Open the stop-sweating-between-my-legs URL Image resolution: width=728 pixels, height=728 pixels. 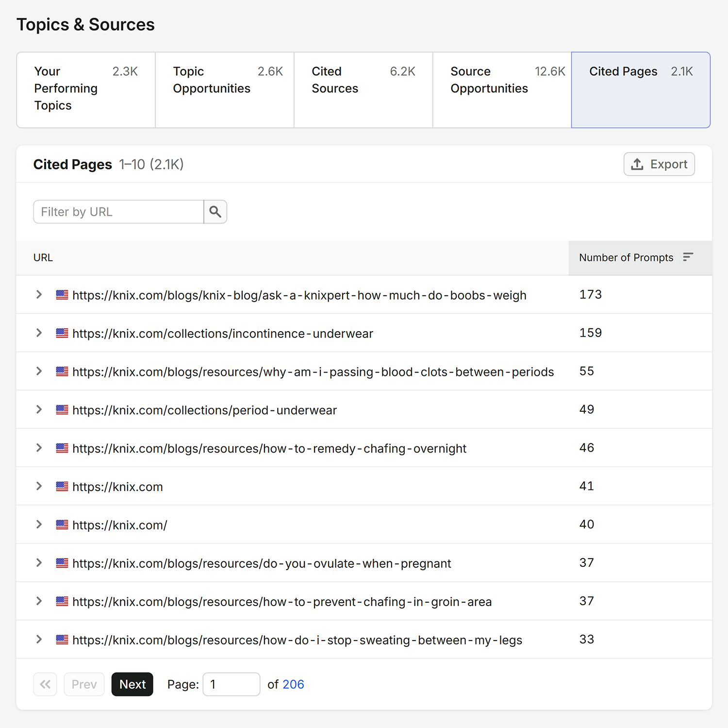click(297, 640)
